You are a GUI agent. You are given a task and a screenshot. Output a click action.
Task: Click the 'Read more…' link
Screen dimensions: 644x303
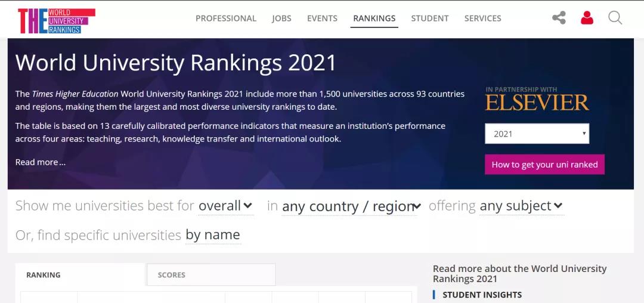[41, 162]
